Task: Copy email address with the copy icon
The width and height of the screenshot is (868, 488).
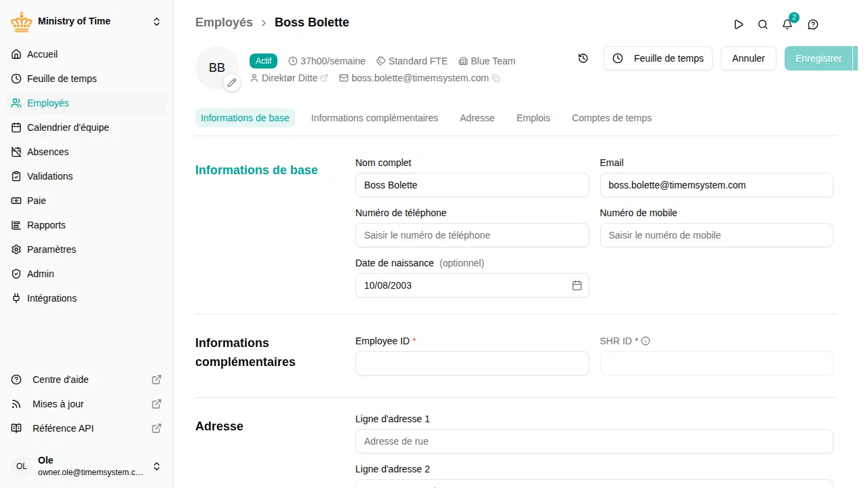Action: pos(496,79)
